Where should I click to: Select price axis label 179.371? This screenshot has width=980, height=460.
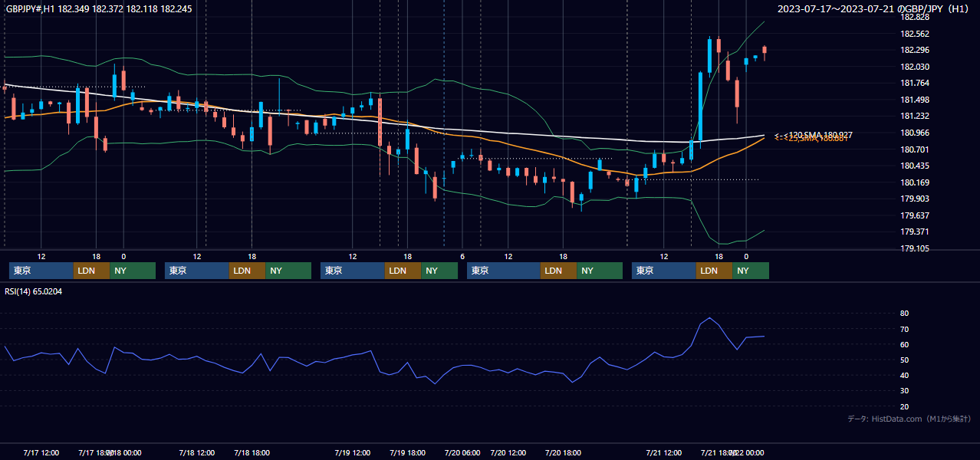click(x=916, y=232)
